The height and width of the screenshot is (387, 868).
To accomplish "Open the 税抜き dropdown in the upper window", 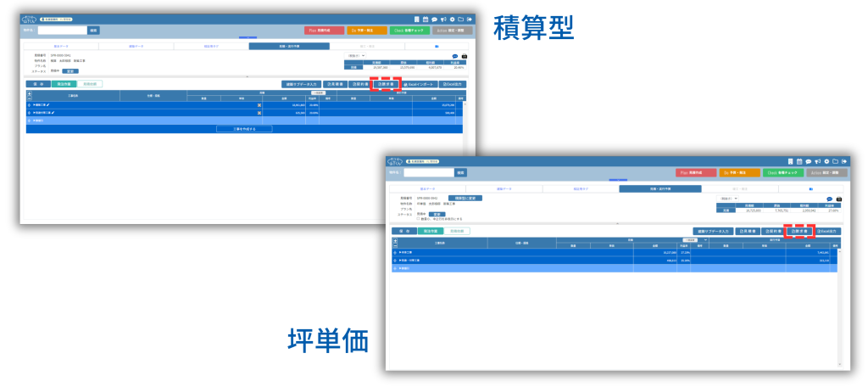I will point(356,56).
